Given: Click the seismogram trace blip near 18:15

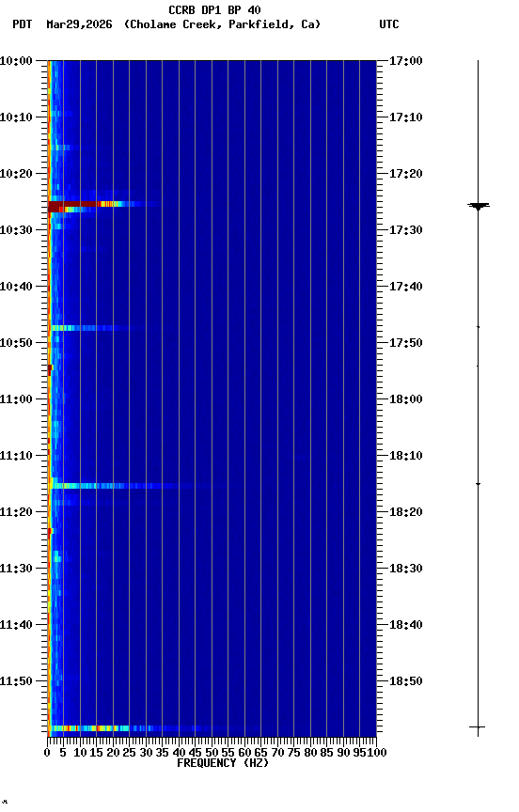Looking at the screenshot, I should pyautogui.click(x=478, y=484).
